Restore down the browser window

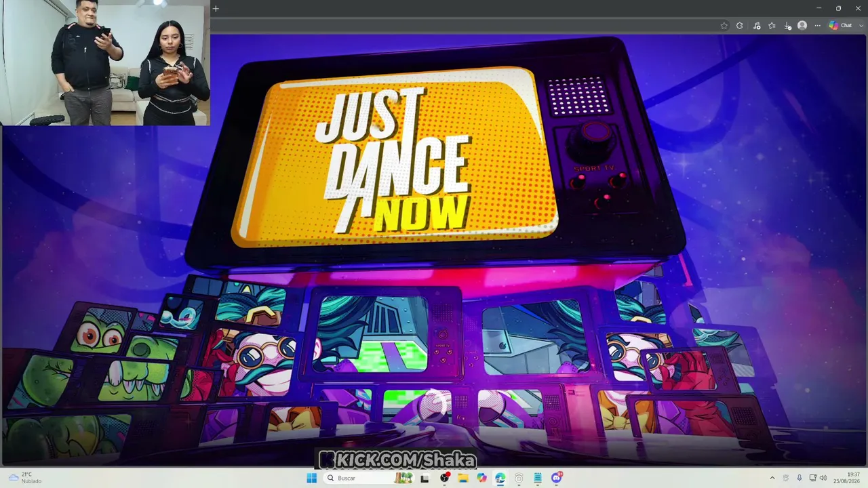click(838, 9)
